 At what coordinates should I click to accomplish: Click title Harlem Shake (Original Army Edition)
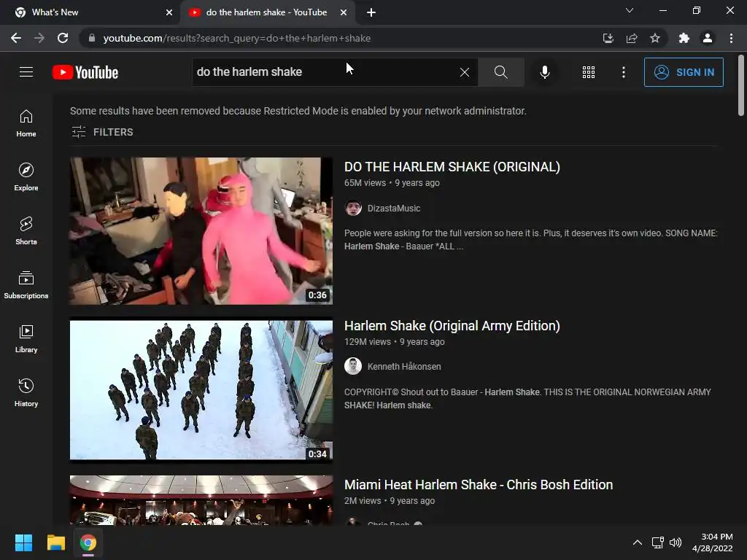[x=452, y=326]
